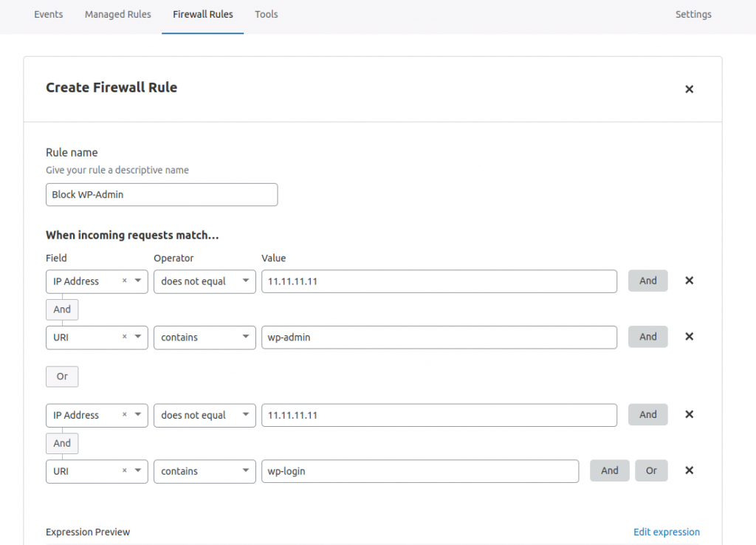Open the 'contains' operator dropdown for wp-admin
The width and height of the screenshot is (756, 545).
[205, 337]
